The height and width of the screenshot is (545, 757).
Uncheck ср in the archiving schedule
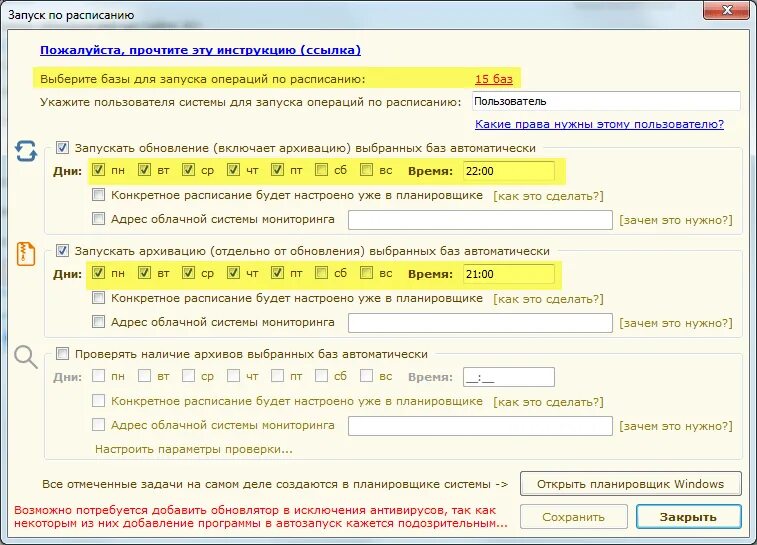[x=188, y=273]
